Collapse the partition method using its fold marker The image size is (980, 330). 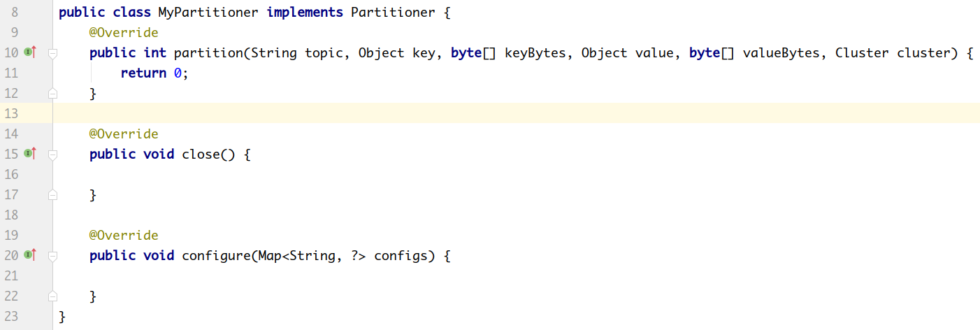[x=52, y=52]
